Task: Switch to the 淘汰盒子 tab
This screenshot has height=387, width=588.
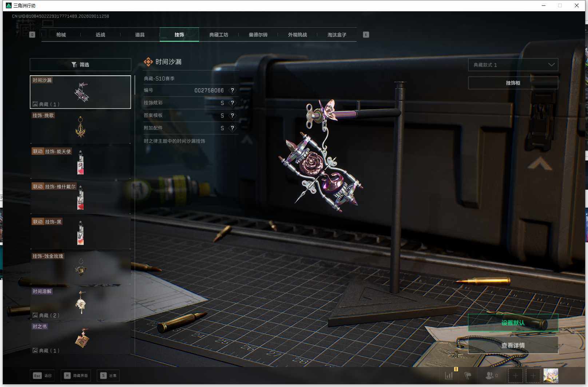Action: pyautogui.click(x=337, y=35)
